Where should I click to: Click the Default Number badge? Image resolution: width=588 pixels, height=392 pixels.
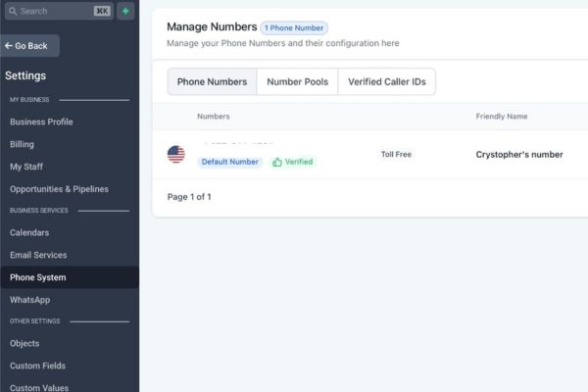(x=230, y=162)
